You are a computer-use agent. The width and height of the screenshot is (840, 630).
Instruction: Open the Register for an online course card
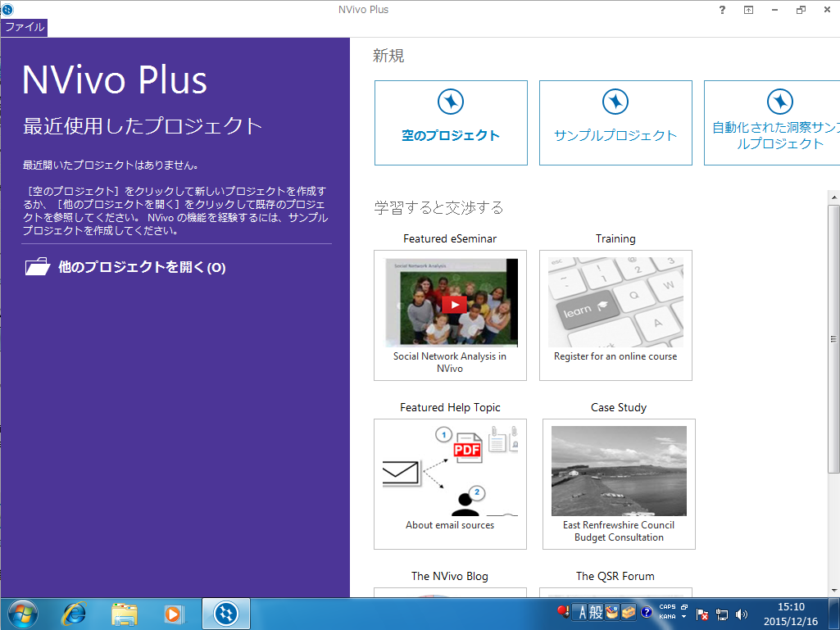point(615,315)
